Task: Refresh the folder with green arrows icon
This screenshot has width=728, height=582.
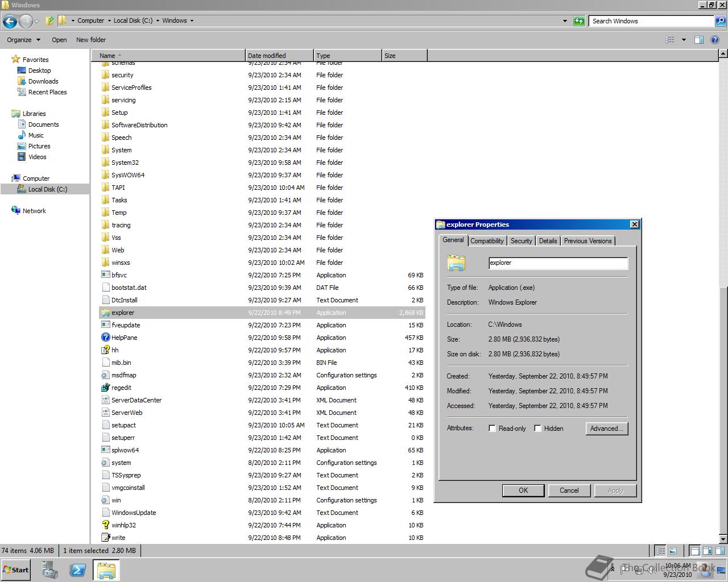Action: coord(579,21)
